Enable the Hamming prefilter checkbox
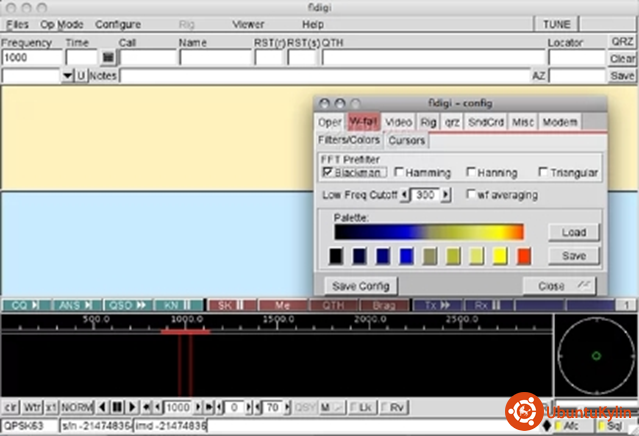Screen dimensions: 639x436 (x=397, y=173)
